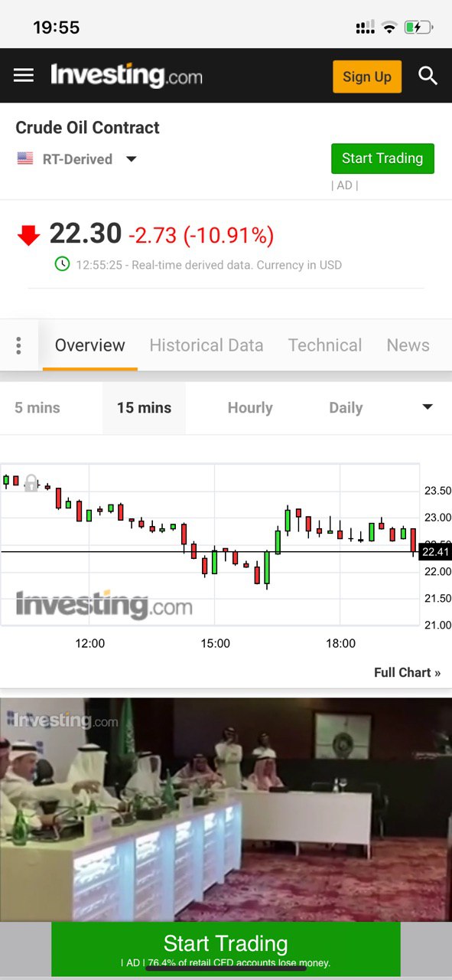Tap the 19:55 status bar clock
The height and width of the screenshot is (980, 452).
57,28
